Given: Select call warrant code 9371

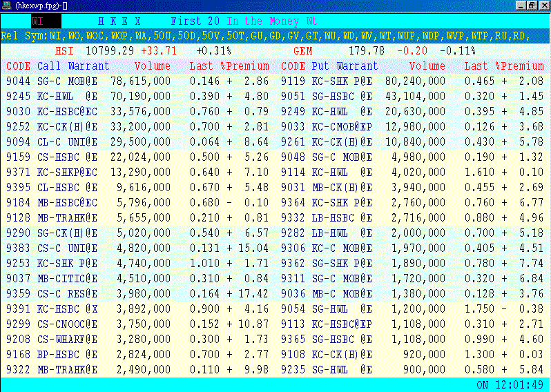Looking at the screenshot, I should (18, 172).
